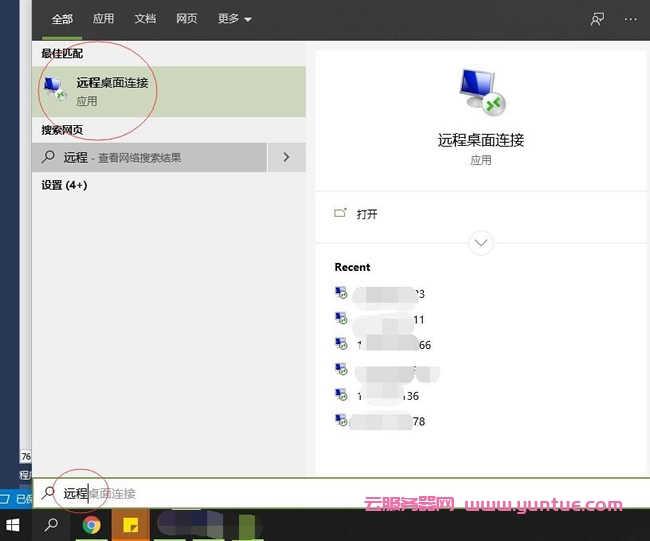
Task: Show the 设置 (4+) results group
Action: pos(64,185)
